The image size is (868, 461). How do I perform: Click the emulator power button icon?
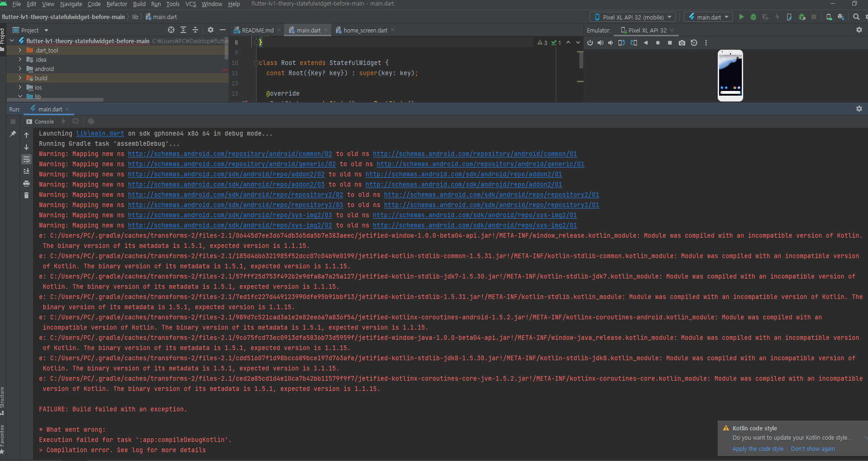point(590,43)
